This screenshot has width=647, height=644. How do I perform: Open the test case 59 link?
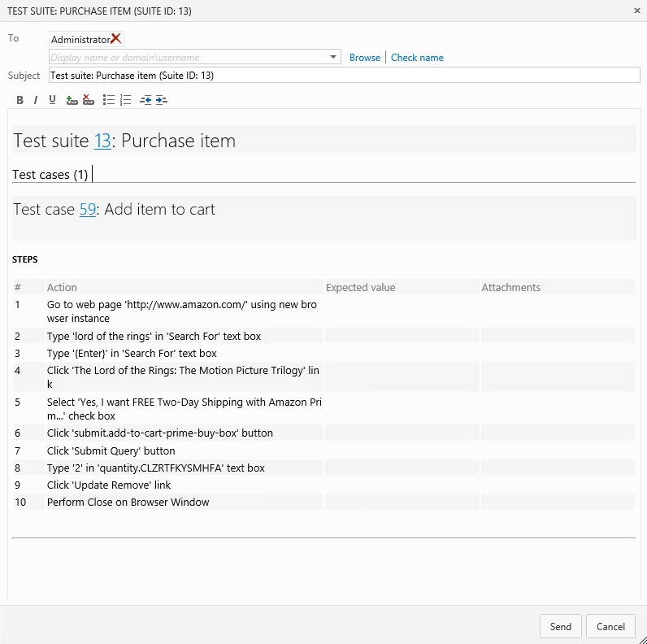click(88, 210)
